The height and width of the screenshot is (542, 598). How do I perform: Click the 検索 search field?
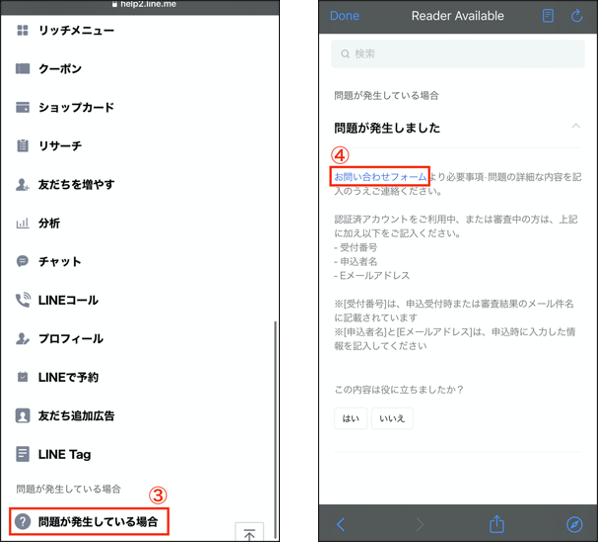coord(458,54)
